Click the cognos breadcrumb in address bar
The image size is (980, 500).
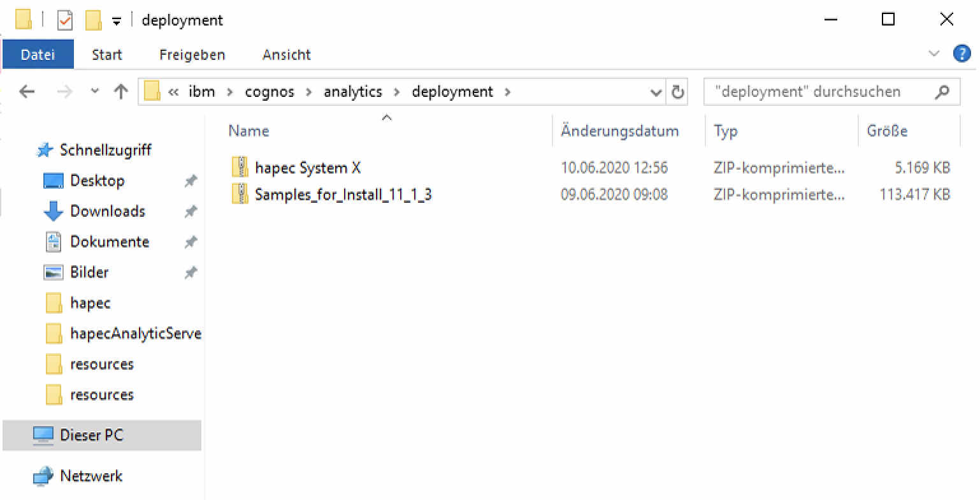pos(270,92)
